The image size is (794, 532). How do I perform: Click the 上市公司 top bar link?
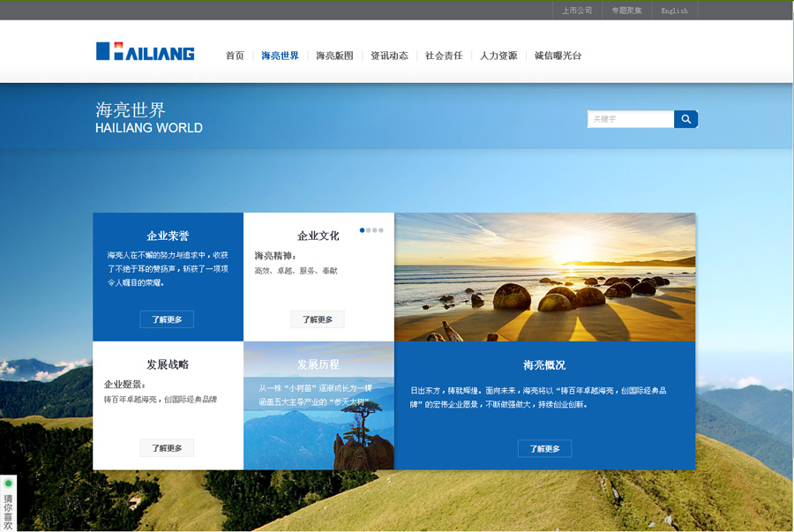(x=577, y=11)
